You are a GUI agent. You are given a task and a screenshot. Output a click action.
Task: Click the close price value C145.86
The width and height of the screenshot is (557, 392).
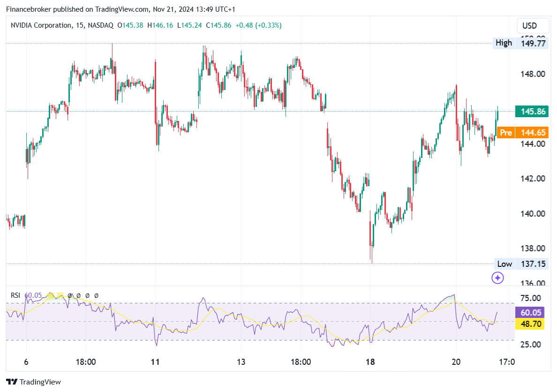221,25
